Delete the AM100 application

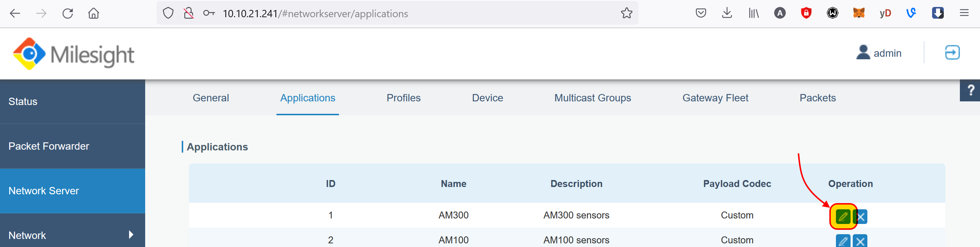point(860,241)
